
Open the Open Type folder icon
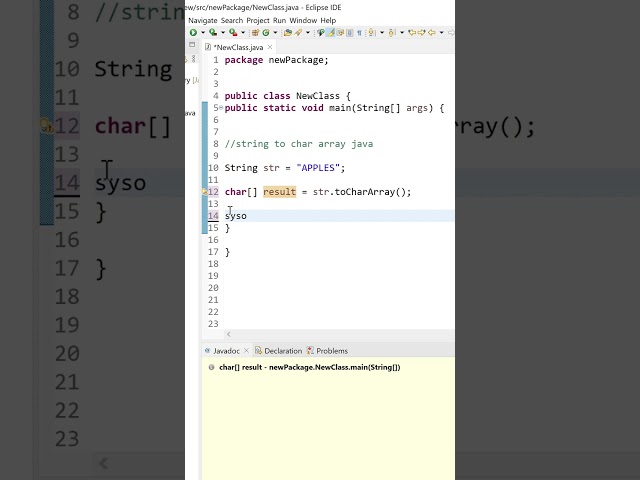(x=288, y=33)
